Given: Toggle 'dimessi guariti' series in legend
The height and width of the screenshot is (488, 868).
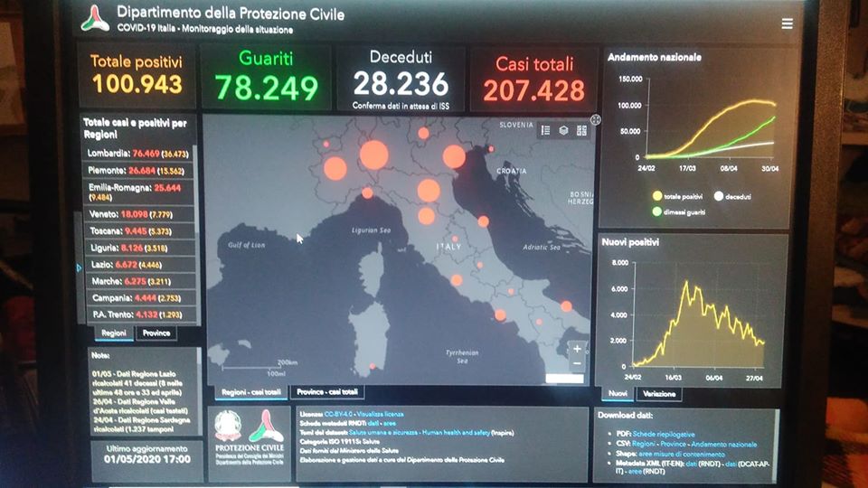Looking at the screenshot, I should click(679, 211).
